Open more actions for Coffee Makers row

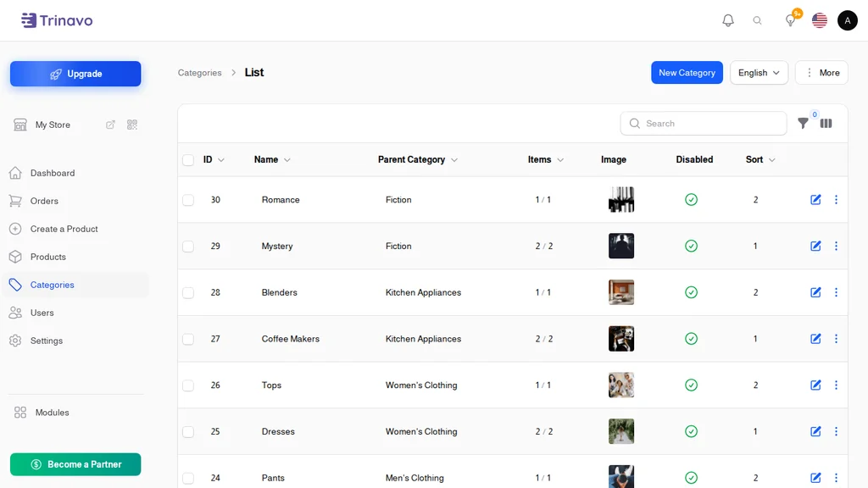tap(836, 339)
